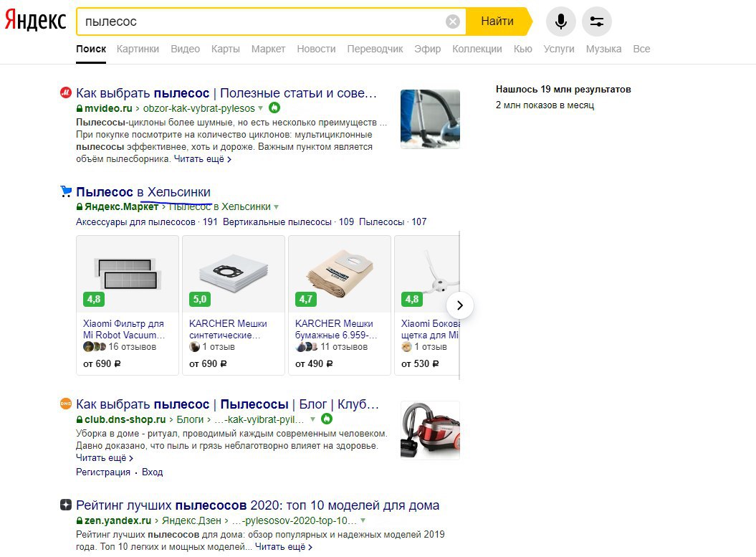Click reviewer avatar on KARCHER Мешки синтетические card
The width and height of the screenshot is (756, 557).
coord(194,346)
